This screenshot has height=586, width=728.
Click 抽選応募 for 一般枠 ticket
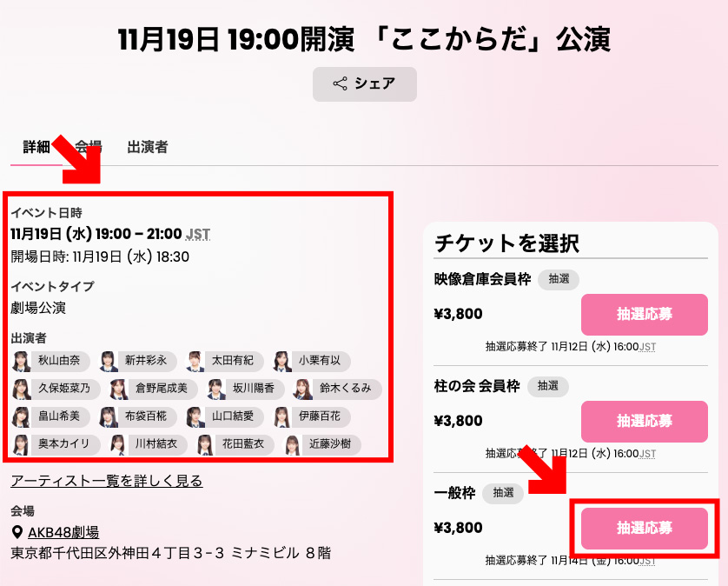pos(645,529)
